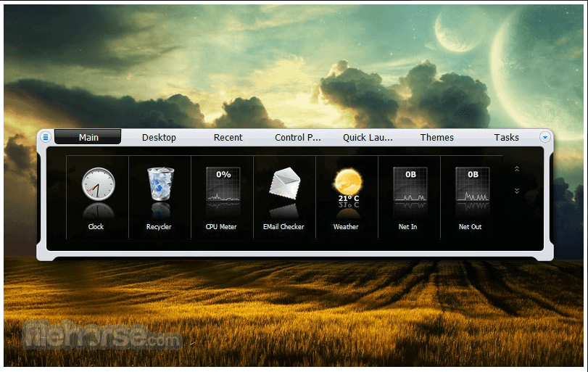Switch to the Desktop tab
This screenshot has width=588, height=372.
click(159, 138)
